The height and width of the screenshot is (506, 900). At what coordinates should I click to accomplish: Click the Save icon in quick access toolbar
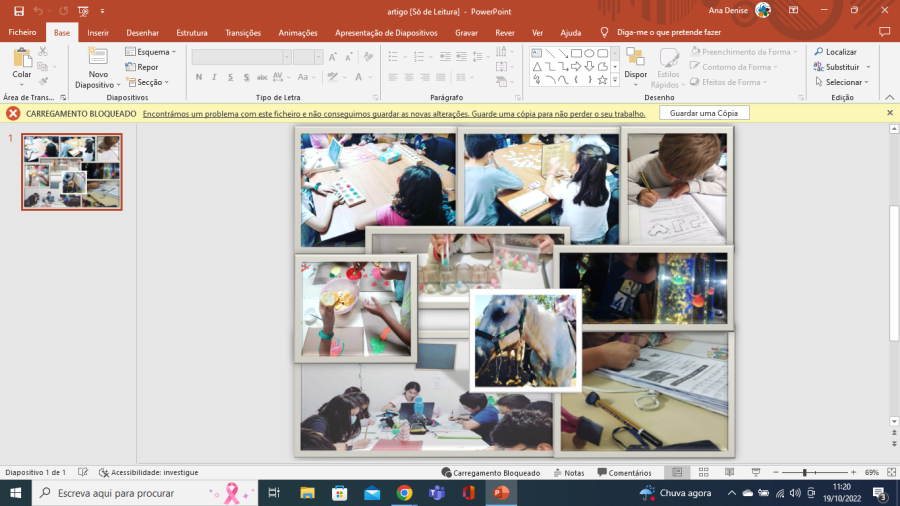(x=19, y=11)
